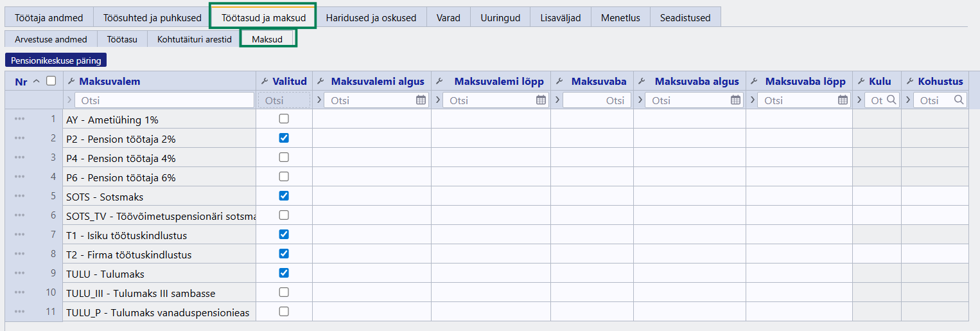The image size is (980, 331).
Task: Tick the TULU_III - Tulumaks III sambasse checkbox
Action: (x=284, y=292)
